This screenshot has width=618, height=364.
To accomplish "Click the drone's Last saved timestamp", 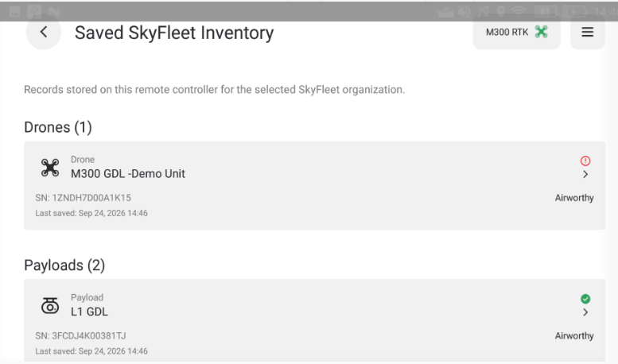I will (x=91, y=213).
